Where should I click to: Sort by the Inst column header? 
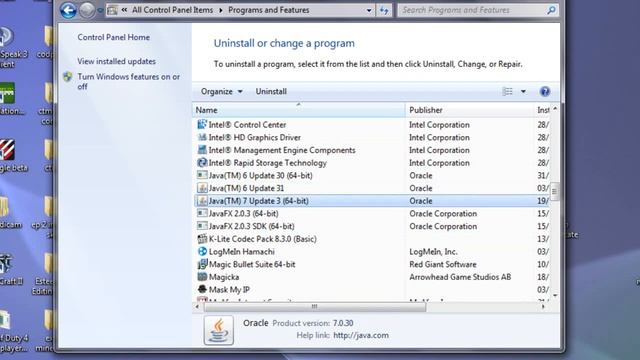542,110
